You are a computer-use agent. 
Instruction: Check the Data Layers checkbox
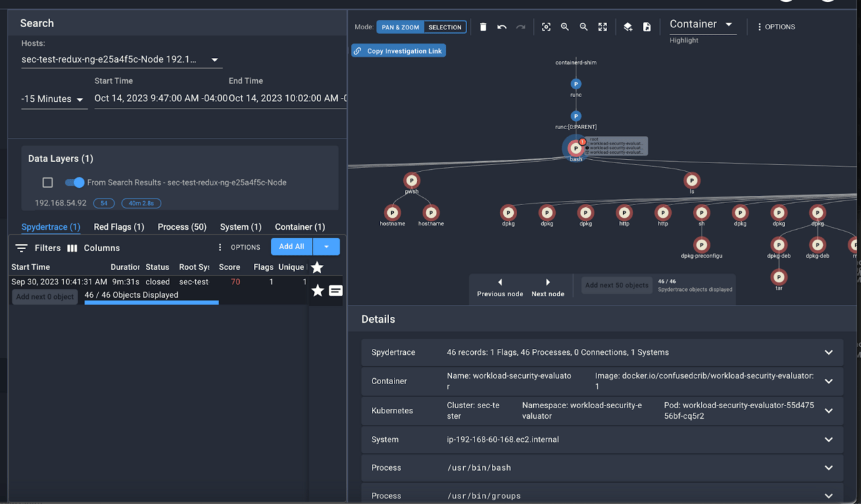tap(47, 182)
